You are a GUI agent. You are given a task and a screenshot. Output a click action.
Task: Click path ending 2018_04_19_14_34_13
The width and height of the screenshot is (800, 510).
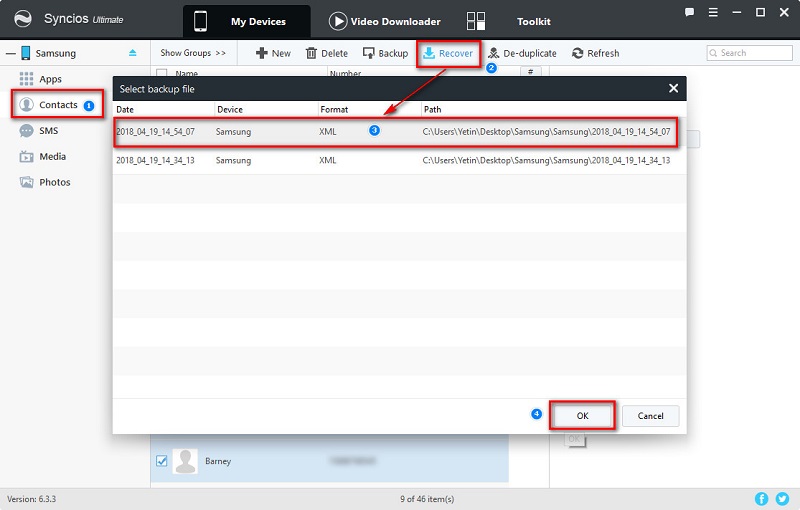coord(546,160)
